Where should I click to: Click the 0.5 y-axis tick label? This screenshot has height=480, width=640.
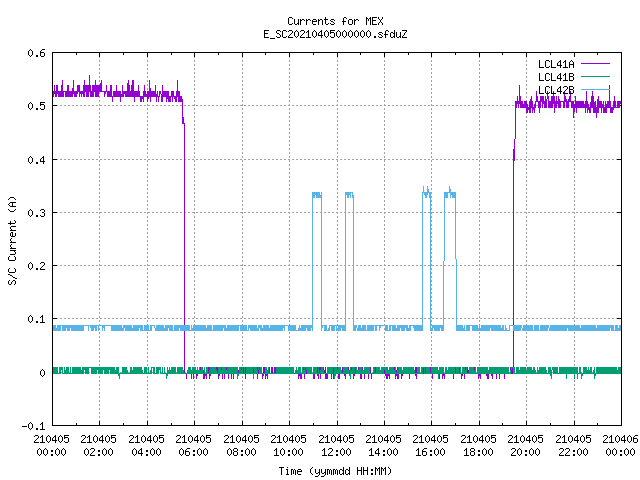click(x=37, y=106)
